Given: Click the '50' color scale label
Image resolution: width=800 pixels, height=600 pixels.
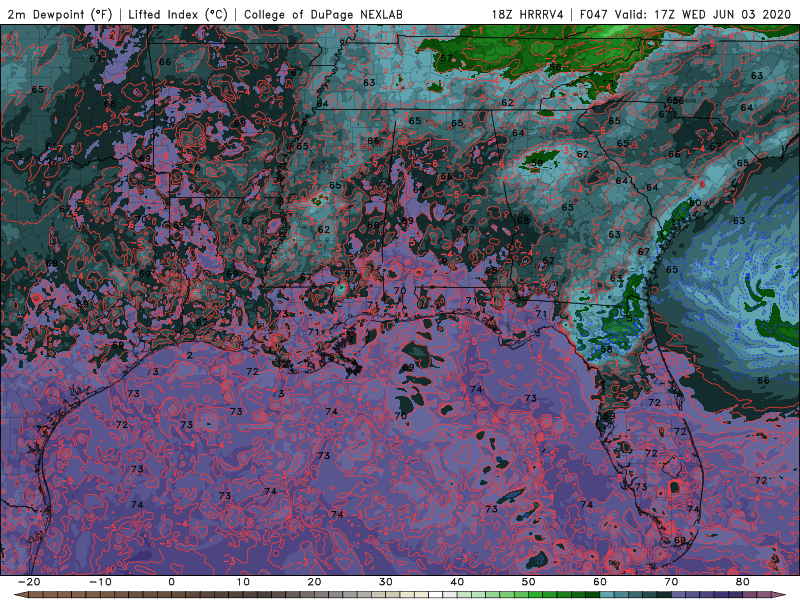Looking at the screenshot, I should [529, 582].
